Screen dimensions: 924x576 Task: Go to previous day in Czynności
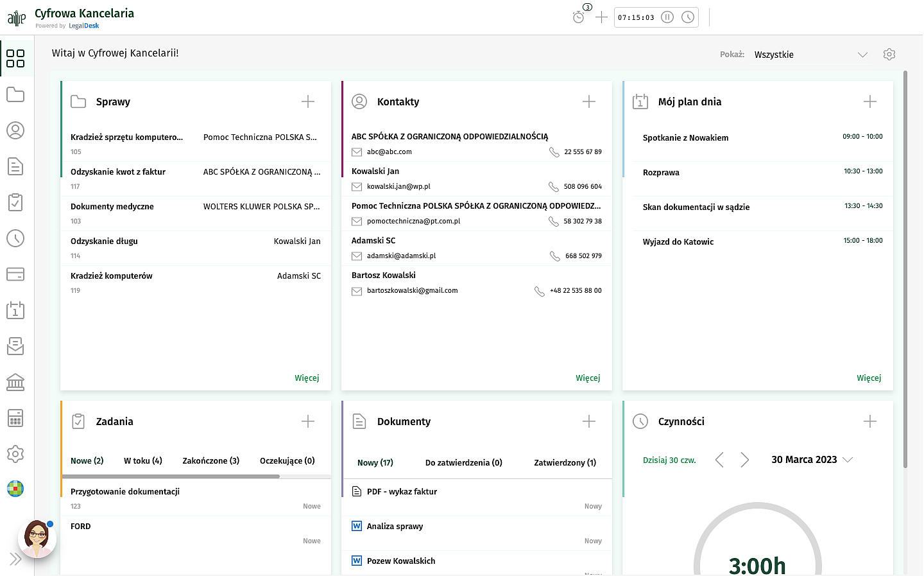pyautogui.click(x=719, y=460)
